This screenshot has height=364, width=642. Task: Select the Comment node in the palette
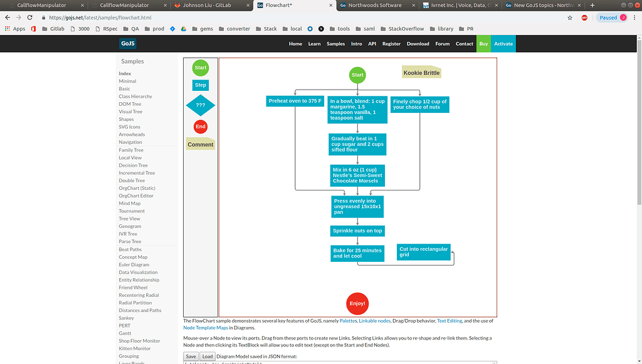(x=200, y=144)
